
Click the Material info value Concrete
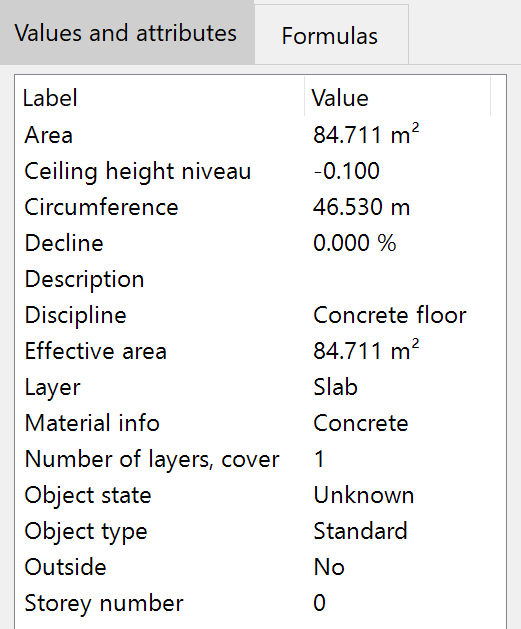pos(361,423)
